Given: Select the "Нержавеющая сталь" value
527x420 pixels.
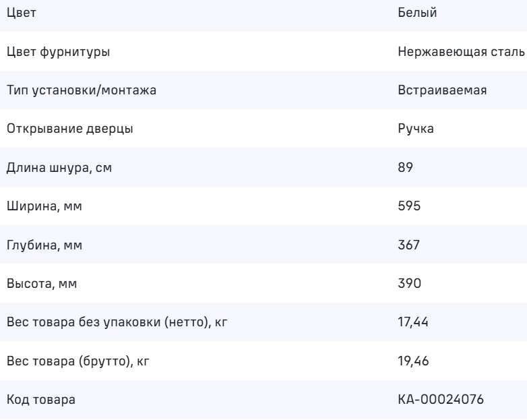Looking at the screenshot, I should coord(462,52).
